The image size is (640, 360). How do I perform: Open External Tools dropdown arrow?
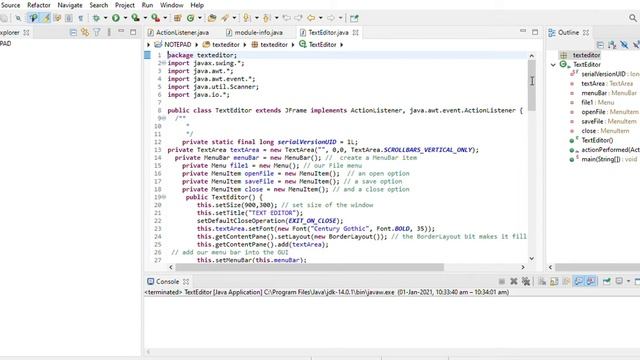(165, 18)
